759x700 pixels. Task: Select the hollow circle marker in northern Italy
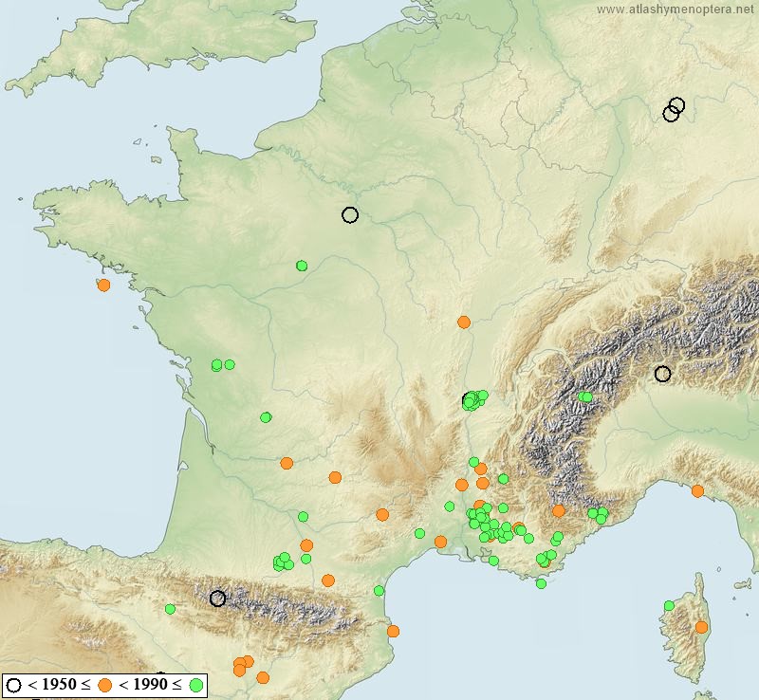pos(662,374)
